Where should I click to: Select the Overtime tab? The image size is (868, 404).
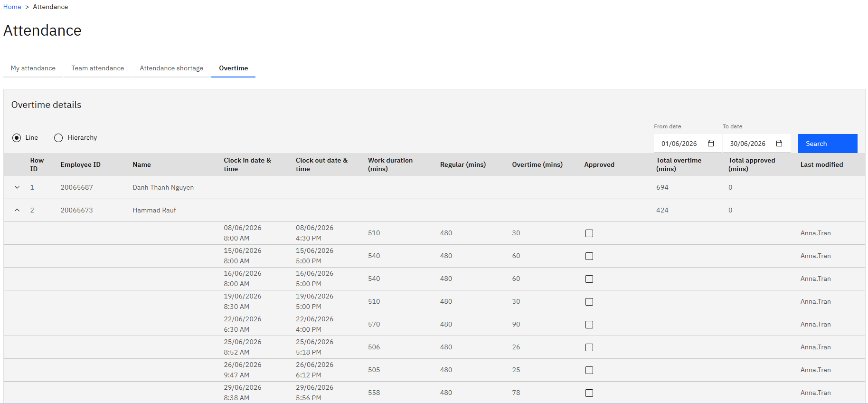coord(234,68)
